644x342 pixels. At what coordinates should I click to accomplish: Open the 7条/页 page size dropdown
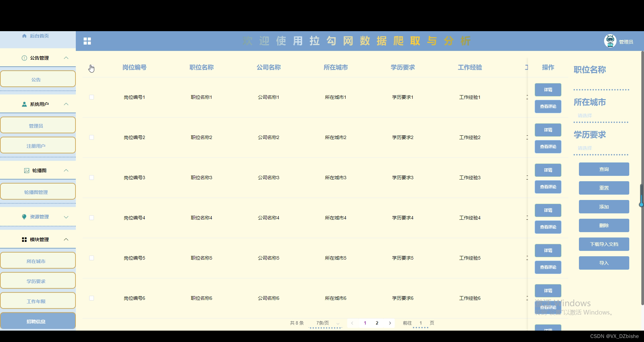click(x=325, y=323)
